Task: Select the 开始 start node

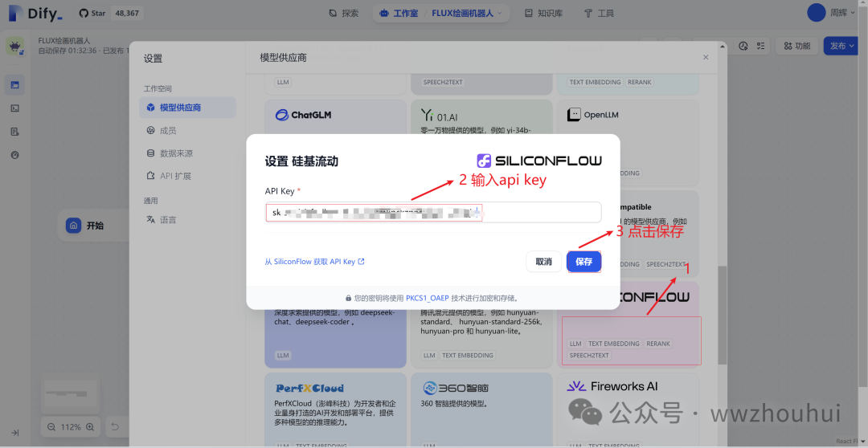Action: 93,226
